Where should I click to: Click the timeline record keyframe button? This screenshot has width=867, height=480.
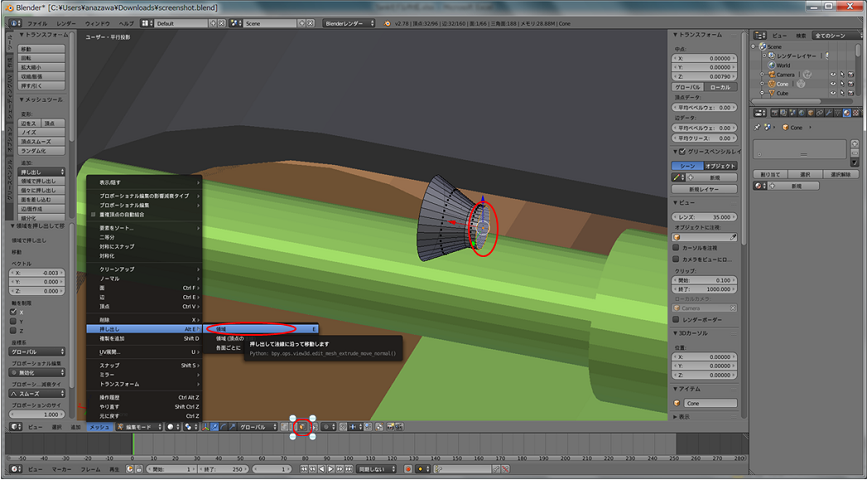408,468
